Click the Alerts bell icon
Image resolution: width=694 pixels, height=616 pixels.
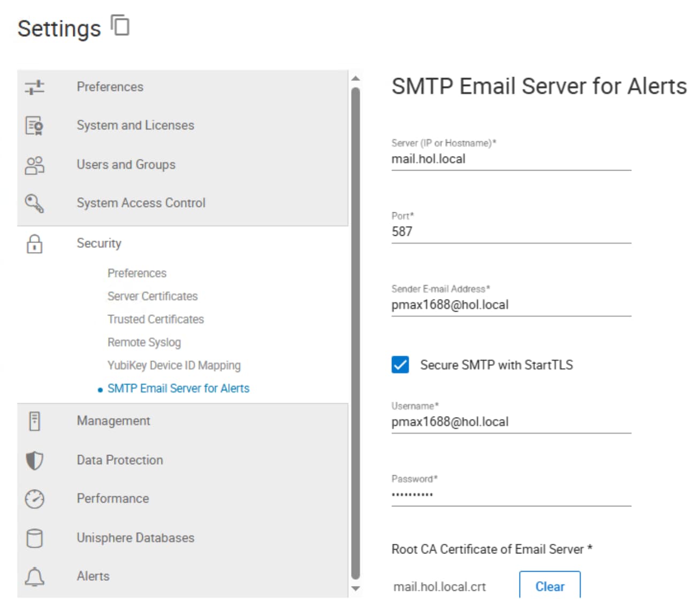35,577
